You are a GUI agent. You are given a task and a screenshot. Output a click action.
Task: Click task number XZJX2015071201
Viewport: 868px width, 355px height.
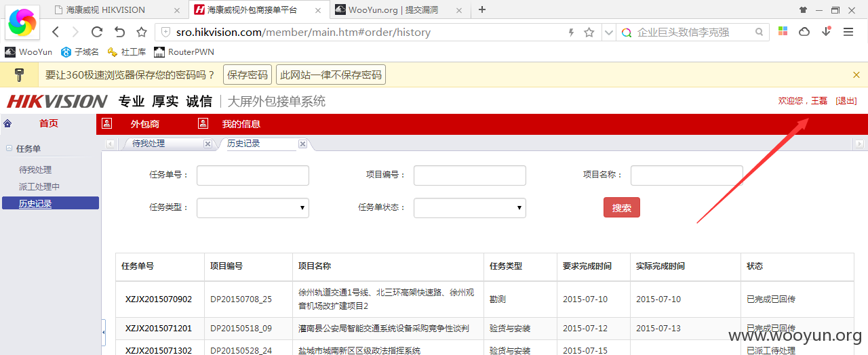click(x=159, y=329)
